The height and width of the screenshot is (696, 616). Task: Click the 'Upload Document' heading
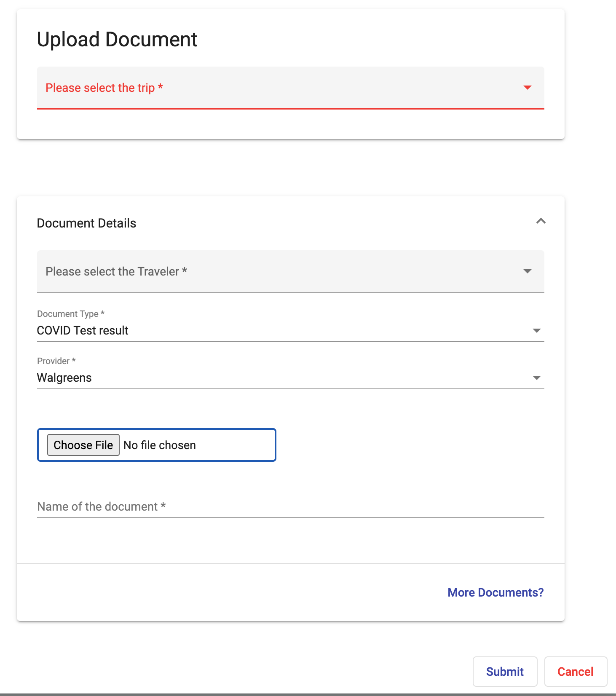[117, 40]
